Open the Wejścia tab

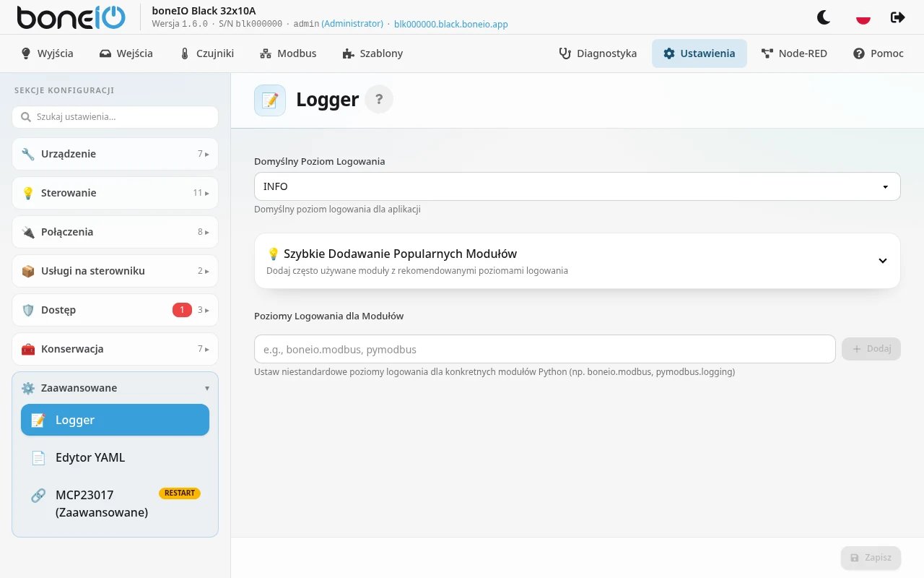(x=126, y=53)
